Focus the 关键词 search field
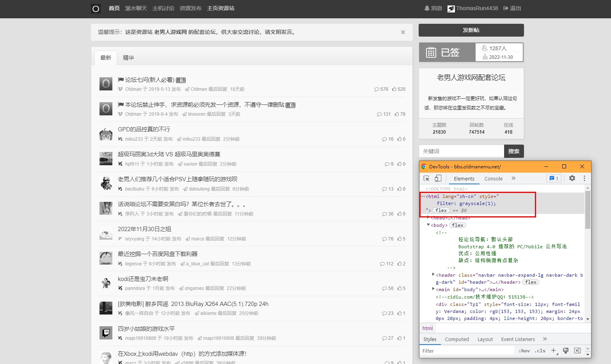This screenshot has height=364, width=611. point(462,151)
